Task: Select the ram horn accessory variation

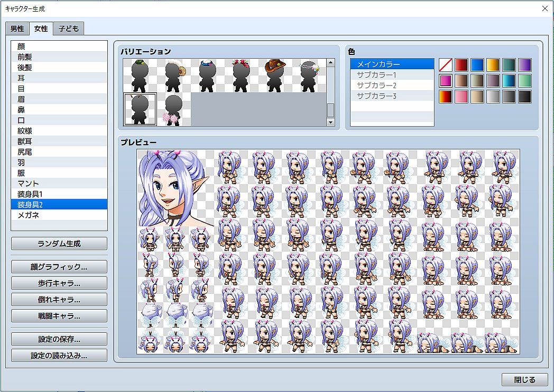Action: tap(174, 76)
